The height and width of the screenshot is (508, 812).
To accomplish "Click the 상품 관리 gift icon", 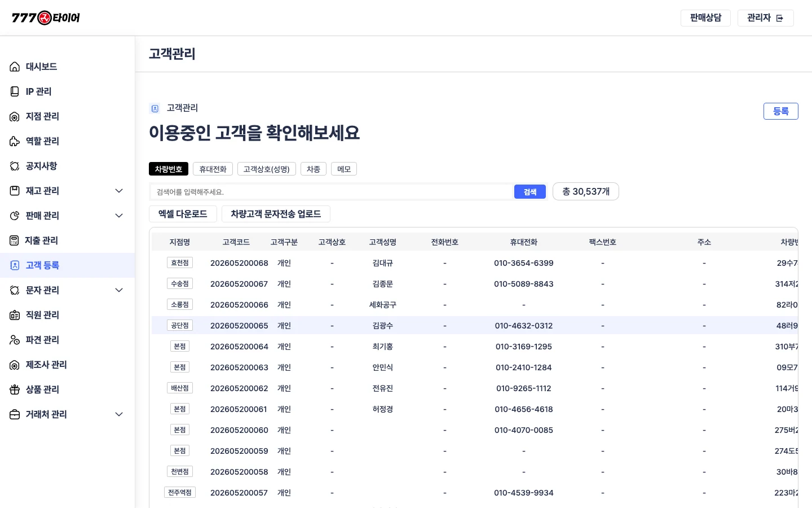I will (x=15, y=389).
